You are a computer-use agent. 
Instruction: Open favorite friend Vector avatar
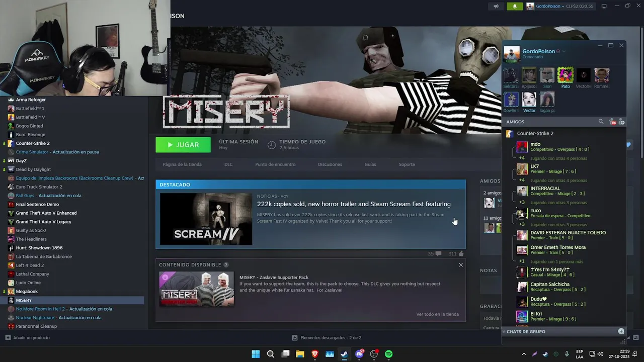[529, 99]
